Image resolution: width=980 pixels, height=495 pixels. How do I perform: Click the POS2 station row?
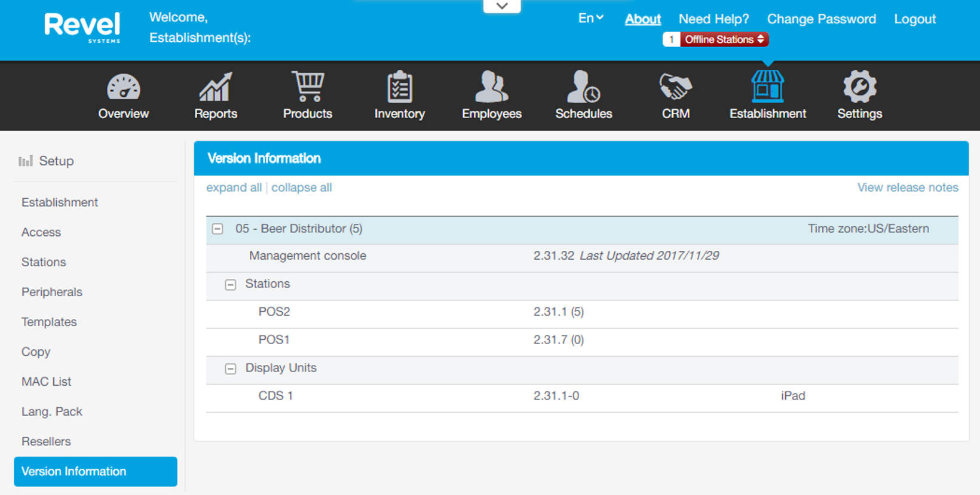582,312
